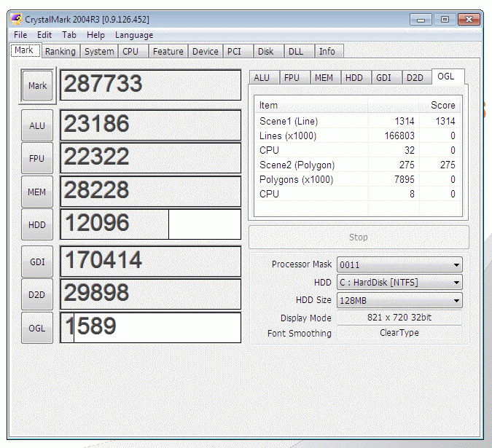492x448 pixels.
Task: Click the FPU score 22322
Action: (x=151, y=158)
